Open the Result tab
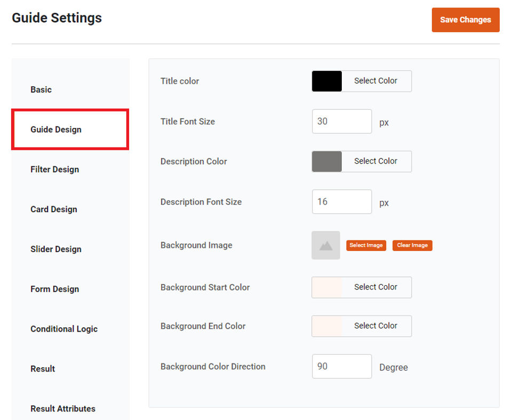This screenshot has height=420, width=512. (43, 369)
